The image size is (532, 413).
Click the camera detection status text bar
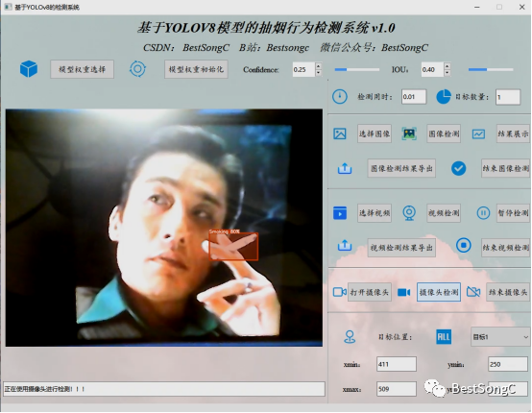pyautogui.click(x=164, y=389)
